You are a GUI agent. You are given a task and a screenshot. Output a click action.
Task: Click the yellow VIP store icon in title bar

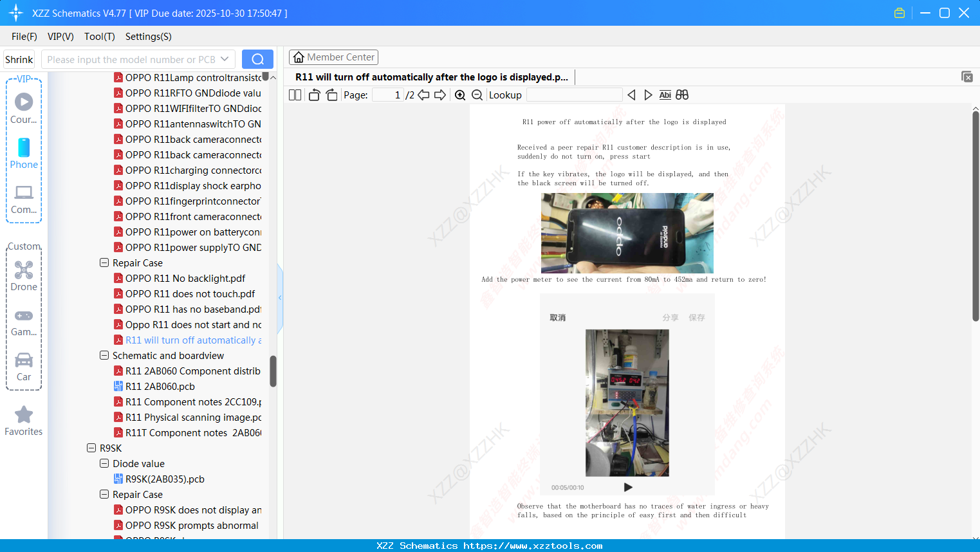(900, 13)
